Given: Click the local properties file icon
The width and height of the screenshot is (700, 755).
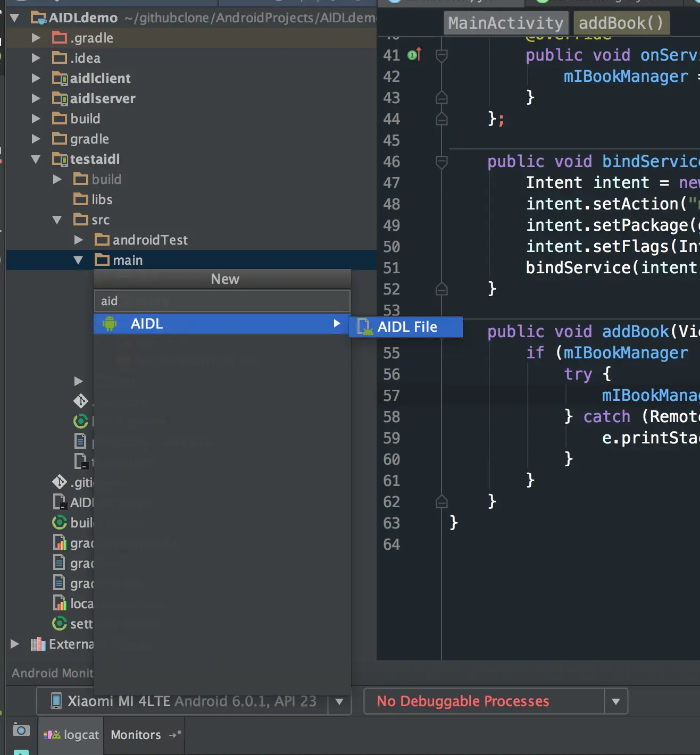Looking at the screenshot, I should tap(60, 603).
